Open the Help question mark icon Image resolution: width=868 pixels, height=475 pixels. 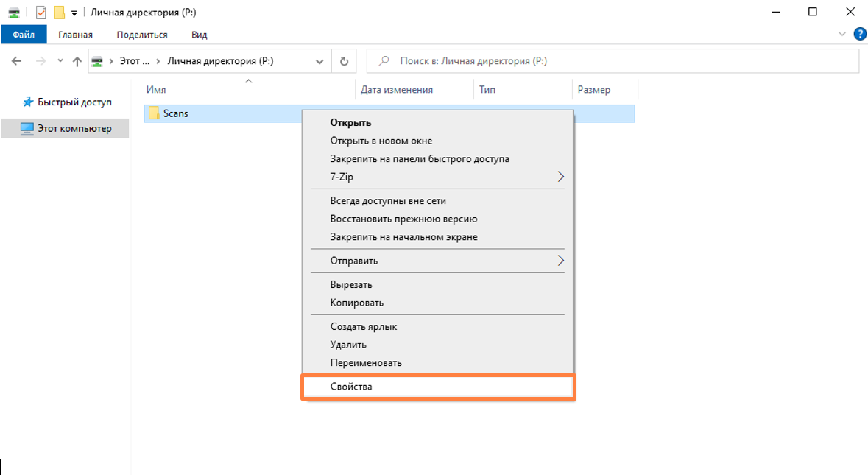[859, 34]
